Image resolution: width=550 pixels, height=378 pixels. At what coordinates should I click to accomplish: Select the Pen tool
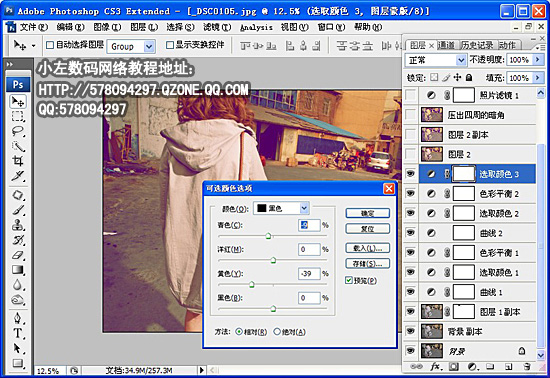coord(18,318)
